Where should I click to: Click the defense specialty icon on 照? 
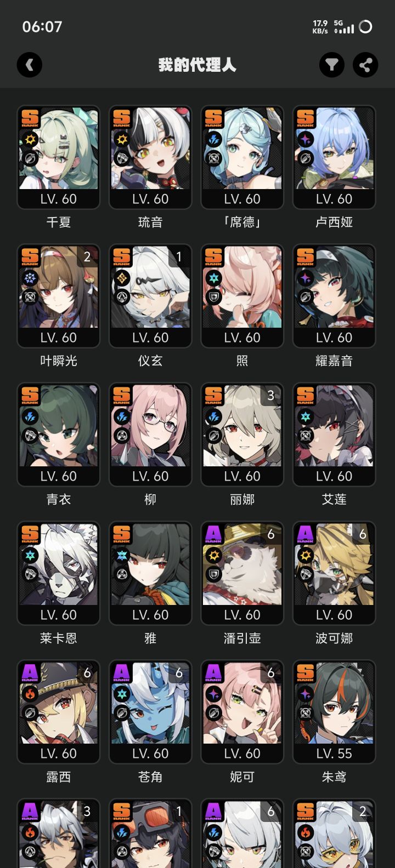coord(213,297)
